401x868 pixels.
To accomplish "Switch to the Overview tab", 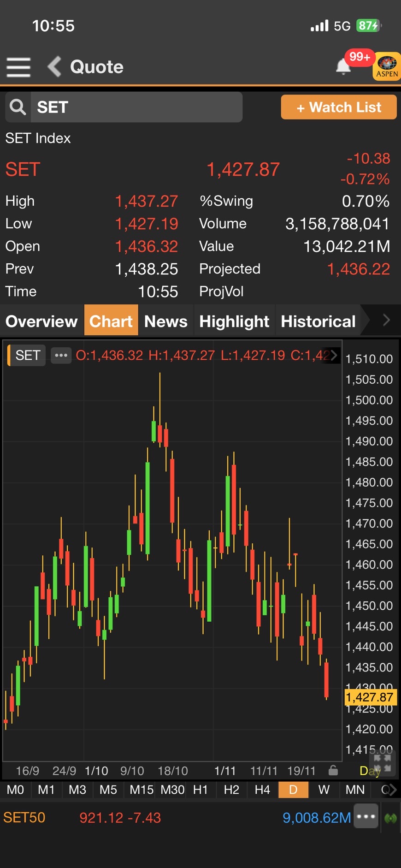I will (41, 321).
